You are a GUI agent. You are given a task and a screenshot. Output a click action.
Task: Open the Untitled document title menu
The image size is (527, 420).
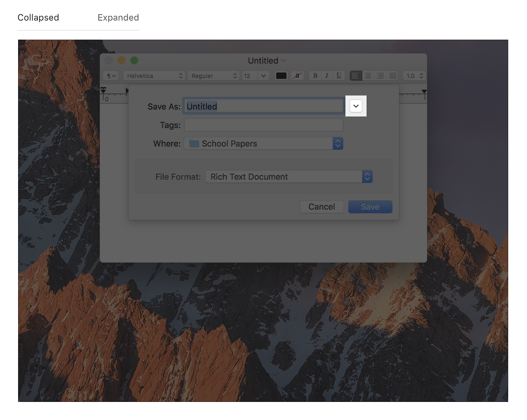[267, 61]
